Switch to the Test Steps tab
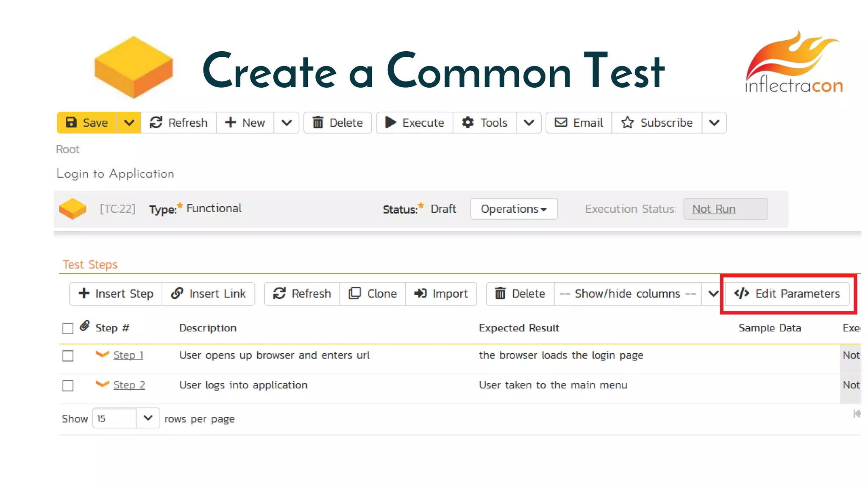Image resolution: width=868 pixels, height=488 pixels. (90, 265)
